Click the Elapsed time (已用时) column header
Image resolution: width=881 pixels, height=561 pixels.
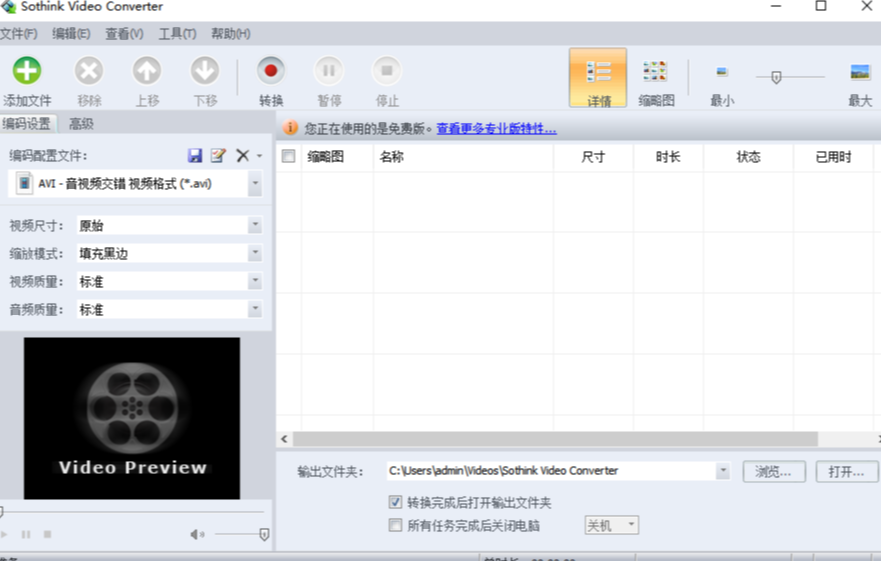point(834,156)
